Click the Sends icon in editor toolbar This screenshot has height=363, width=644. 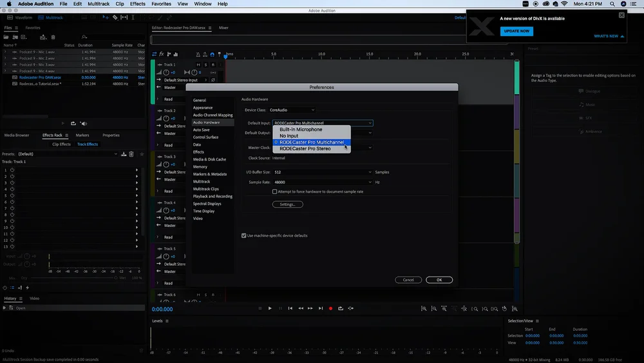coord(169,54)
